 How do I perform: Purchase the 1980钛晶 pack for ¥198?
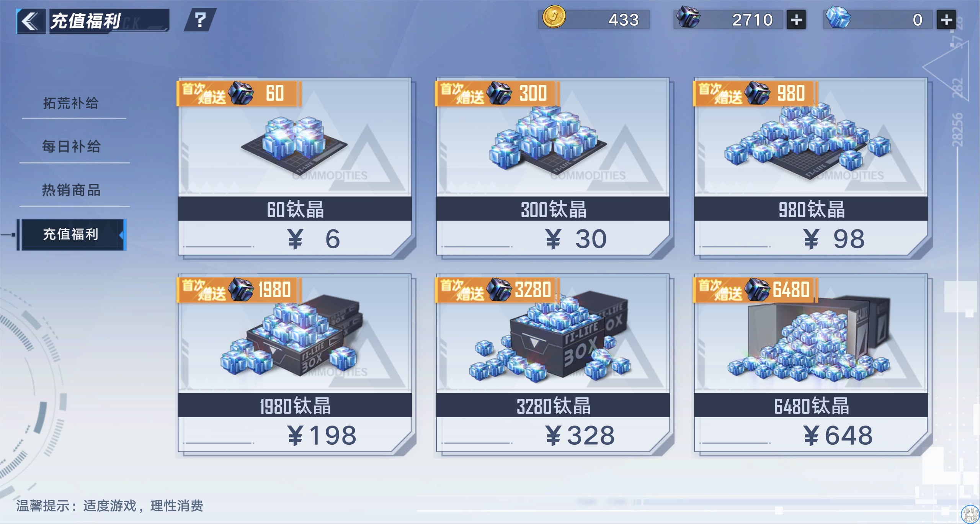[x=295, y=364]
